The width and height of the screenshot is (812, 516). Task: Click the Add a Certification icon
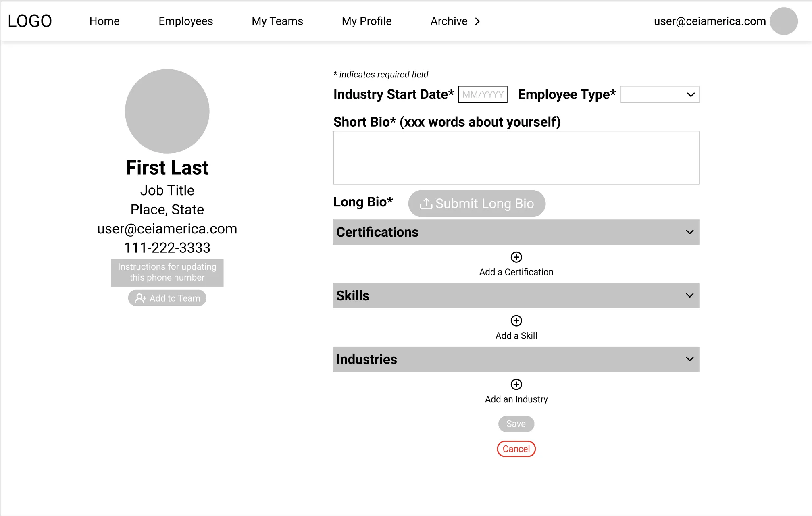pyautogui.click(x=516, y=257)
